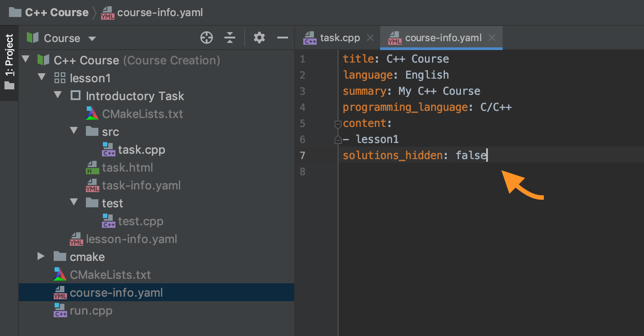The height and width of the screenshot is (336, 644).
Task: Expand the cmake folder
Action: click(x=41, y=256)
